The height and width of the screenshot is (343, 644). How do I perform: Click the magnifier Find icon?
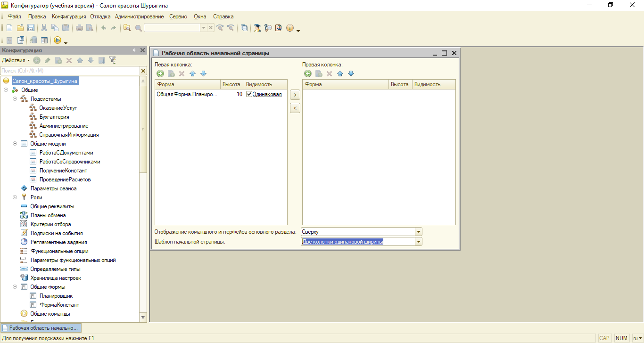coord(138,28)
